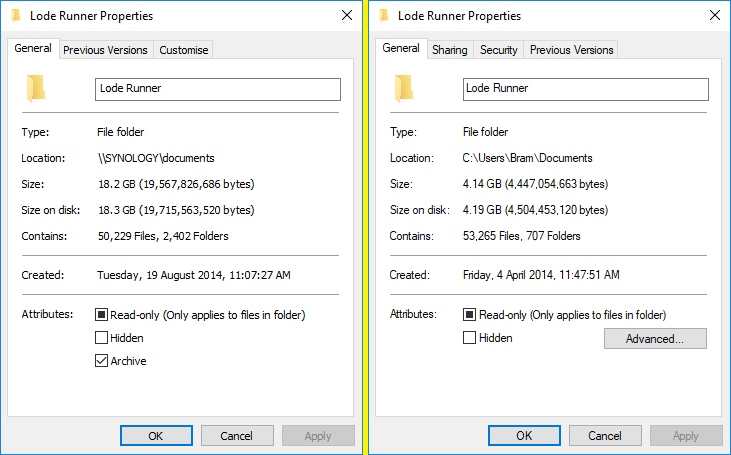Click the folder name field in the right dialog

tap(586, 89)
